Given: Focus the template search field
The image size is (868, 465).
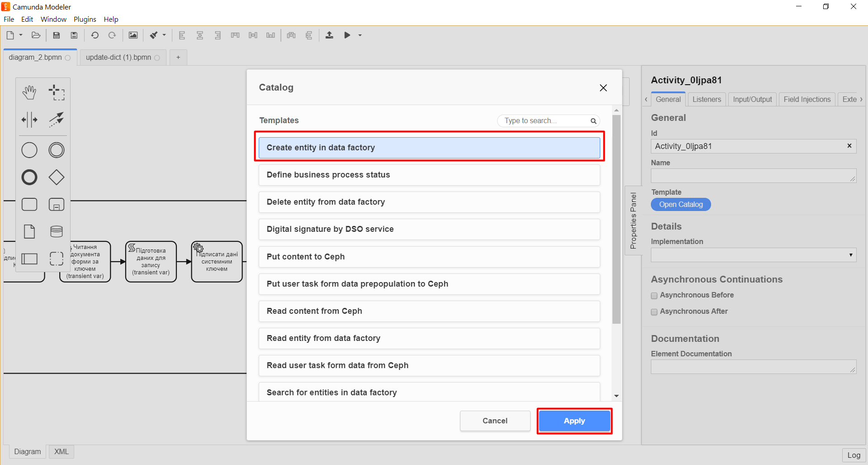Looking at the screenshot, I should pos(548,121).
